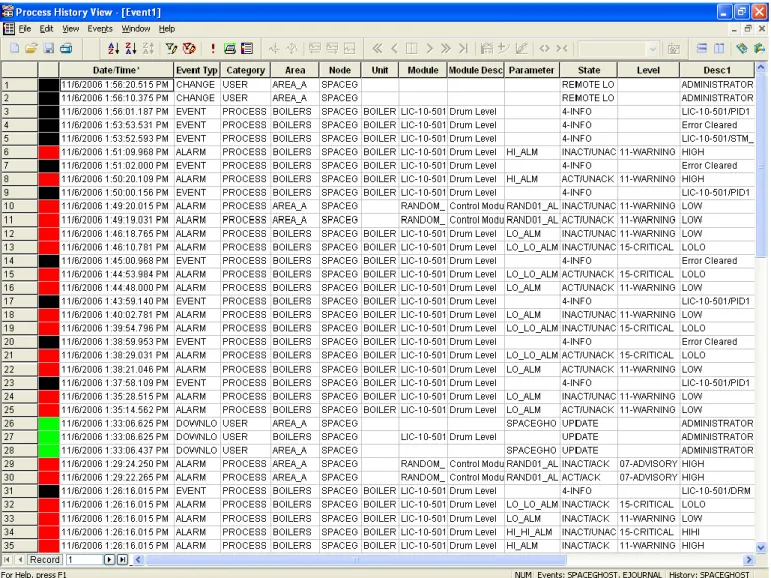Open the View menu

(70, 29)
